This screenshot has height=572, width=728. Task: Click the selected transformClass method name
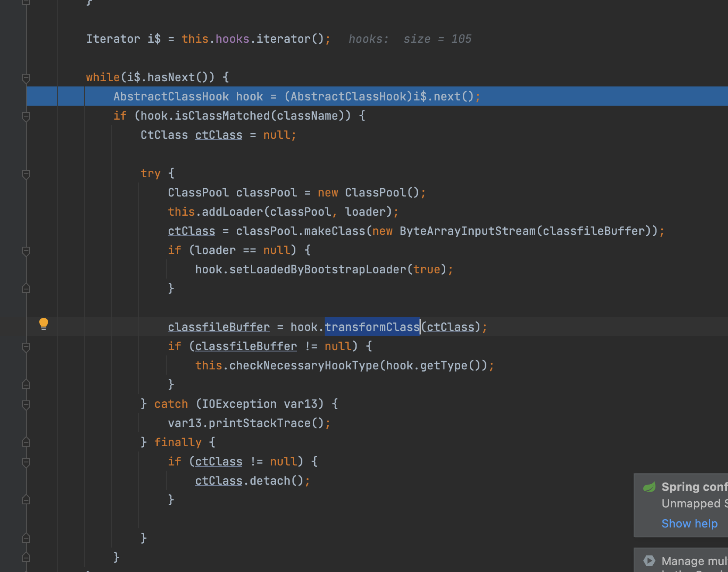(372, 327)
